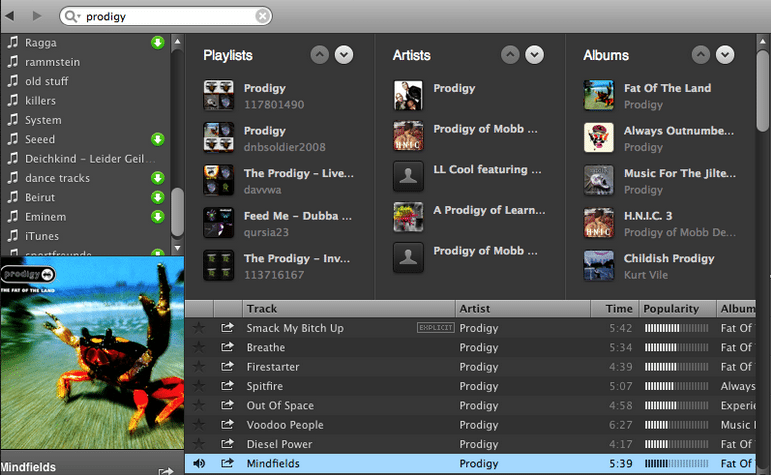Click the EXPLICIT tag on Smack My Bitch Up
Screen dimensions: 771x475
coord(435,327)
